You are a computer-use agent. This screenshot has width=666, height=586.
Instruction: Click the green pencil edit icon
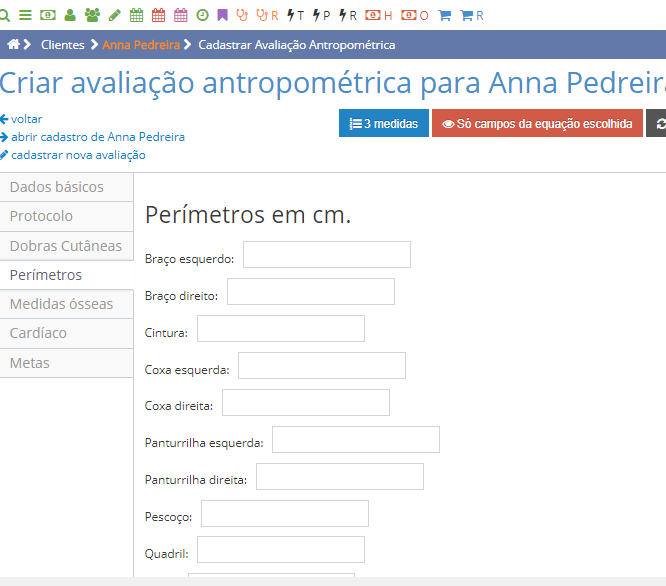[115, 16]
